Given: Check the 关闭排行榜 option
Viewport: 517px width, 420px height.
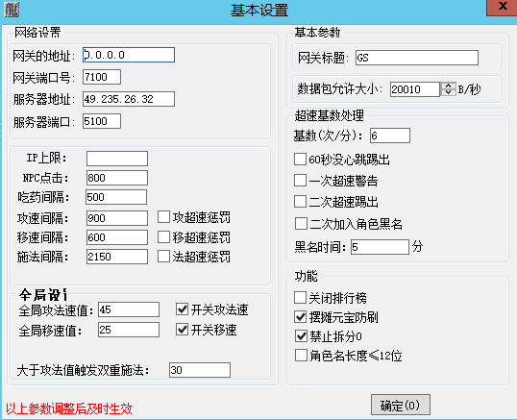Looking at the screenshot, I should pos(300,297).
